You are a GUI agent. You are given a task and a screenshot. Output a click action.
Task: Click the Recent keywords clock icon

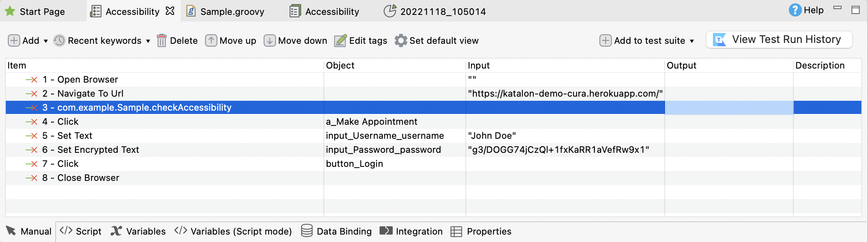coord(58,40)
